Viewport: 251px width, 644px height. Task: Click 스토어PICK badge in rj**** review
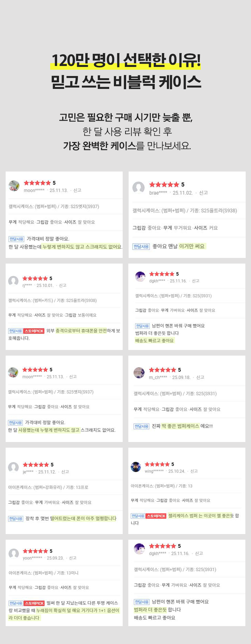click(34, 331)
